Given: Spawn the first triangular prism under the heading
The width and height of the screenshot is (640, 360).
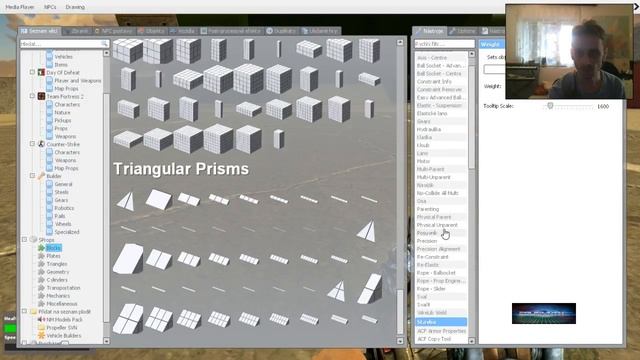Looking at the screenshot, I should click(x=126, y=201).
